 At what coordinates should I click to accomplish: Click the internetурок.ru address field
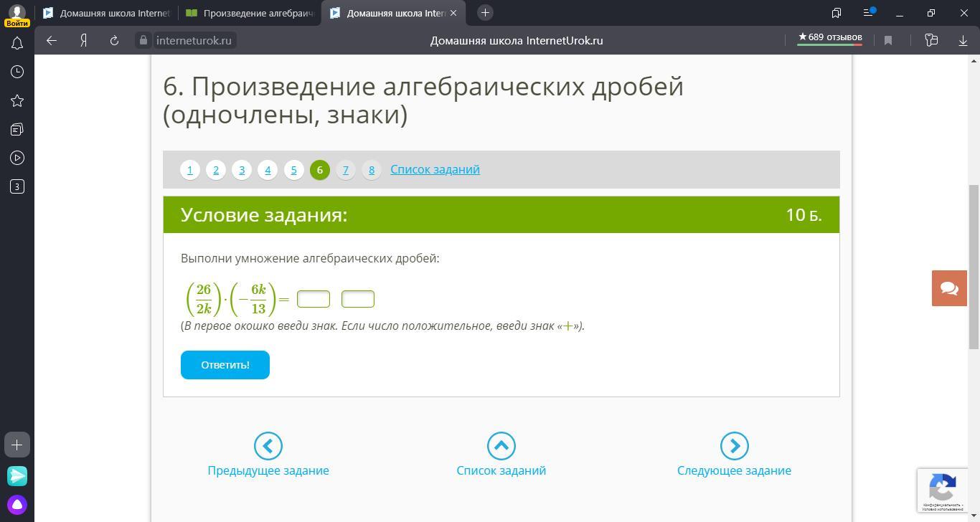point(194,40)
